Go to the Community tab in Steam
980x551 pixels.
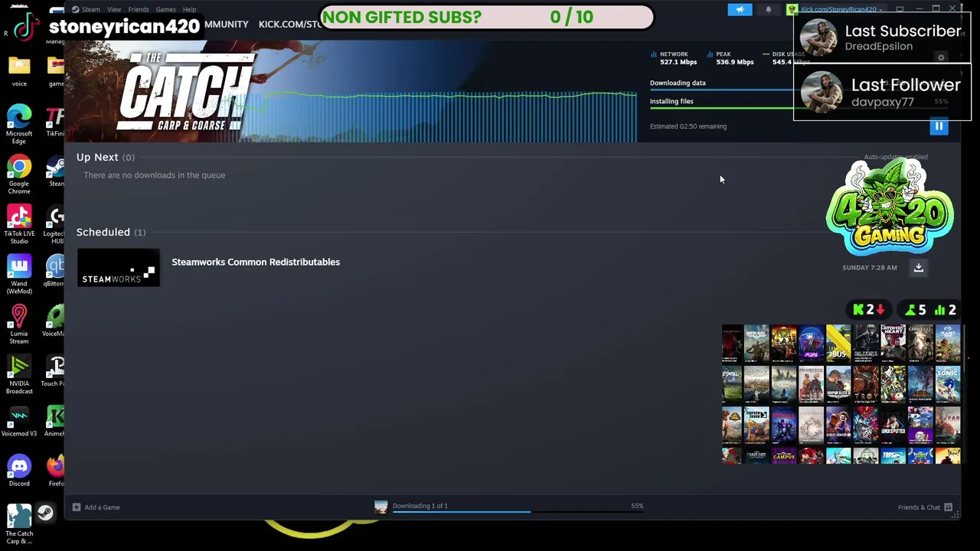coord(225,24)
